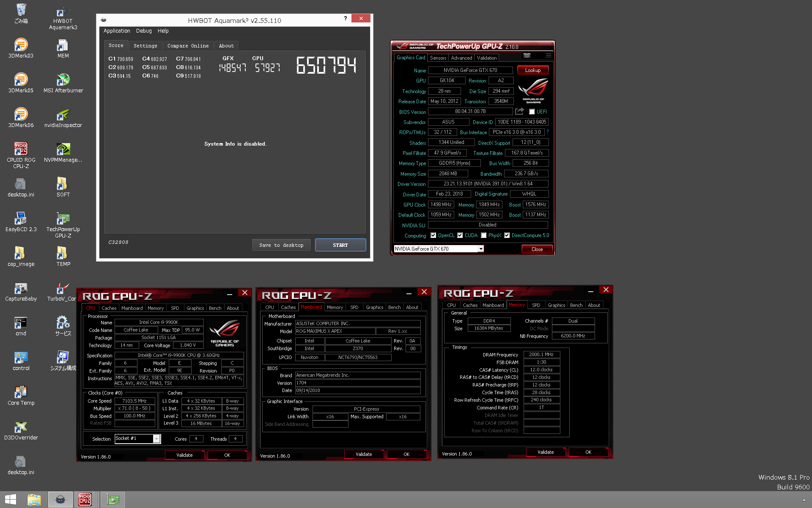This screenshot has height=508, width=812.
Task: Switch to Compare Online tab
Action: [x=188, y=46]
